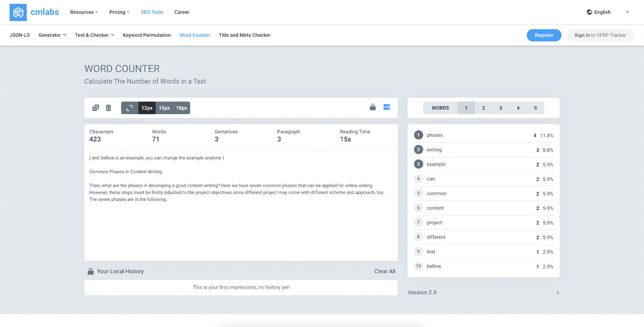Screen dimensions: 644x327
Task: Open SEO Tools menu item
Action: (152, 12)
